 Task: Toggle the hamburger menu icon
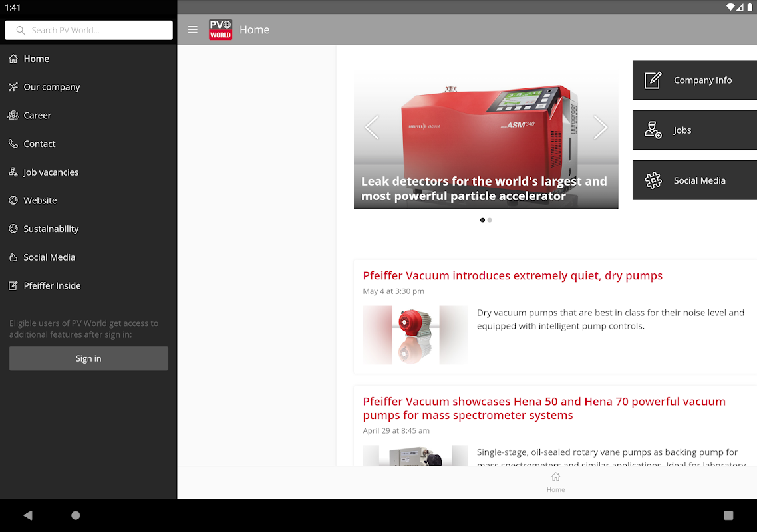point(193,29)
